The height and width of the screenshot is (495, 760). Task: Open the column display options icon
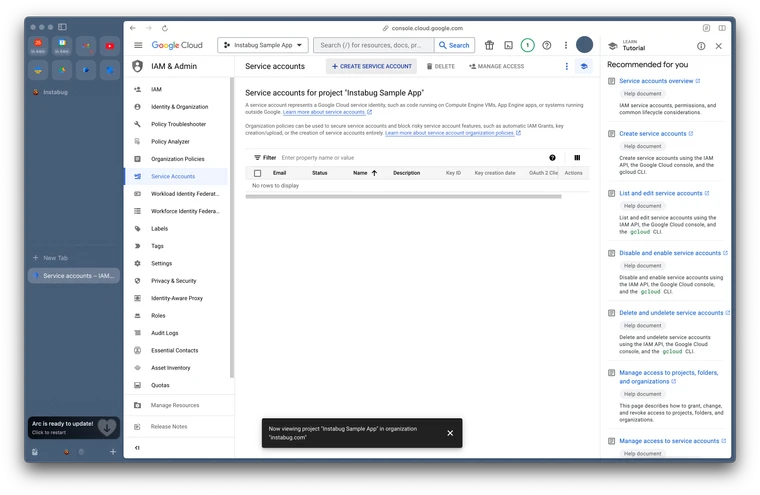(577, 158)
